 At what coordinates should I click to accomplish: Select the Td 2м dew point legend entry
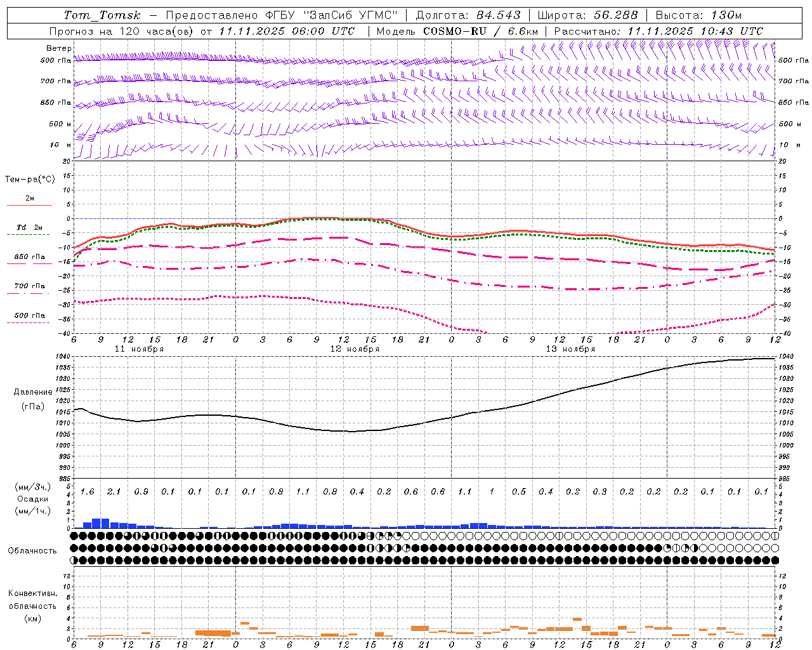30,227
